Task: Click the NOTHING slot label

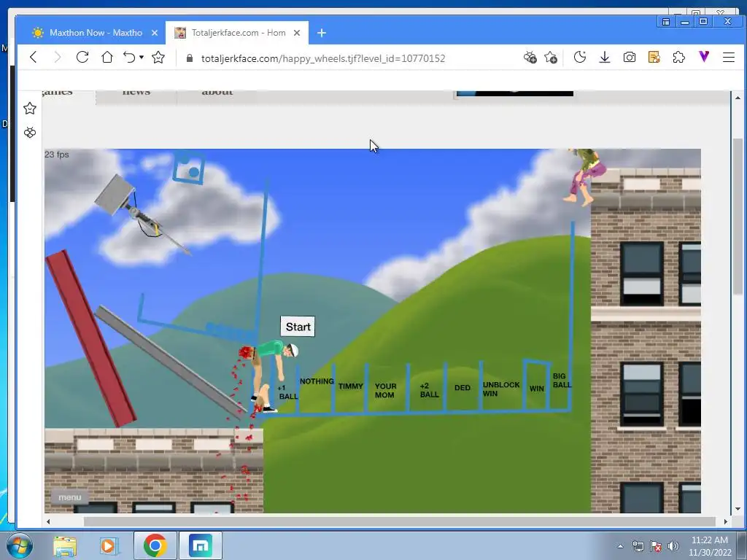Action: pos(317,381)
